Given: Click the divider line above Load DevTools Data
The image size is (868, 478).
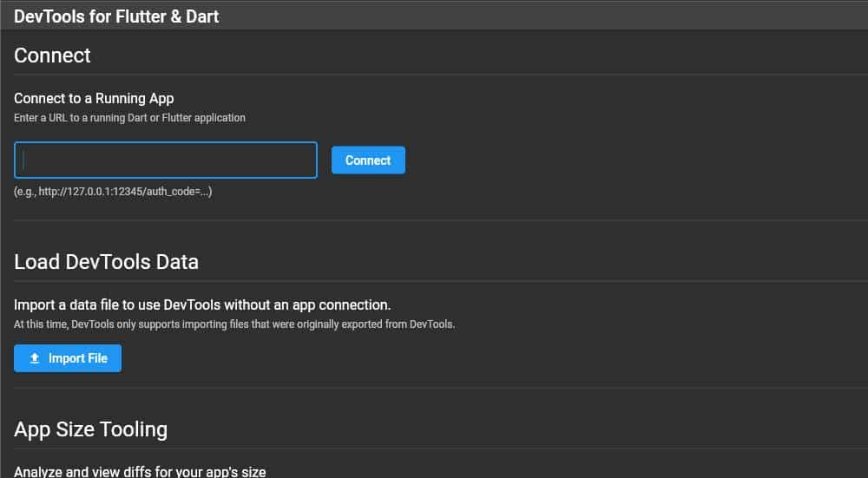Looking at the screenshot, I should tap(434, 220).
